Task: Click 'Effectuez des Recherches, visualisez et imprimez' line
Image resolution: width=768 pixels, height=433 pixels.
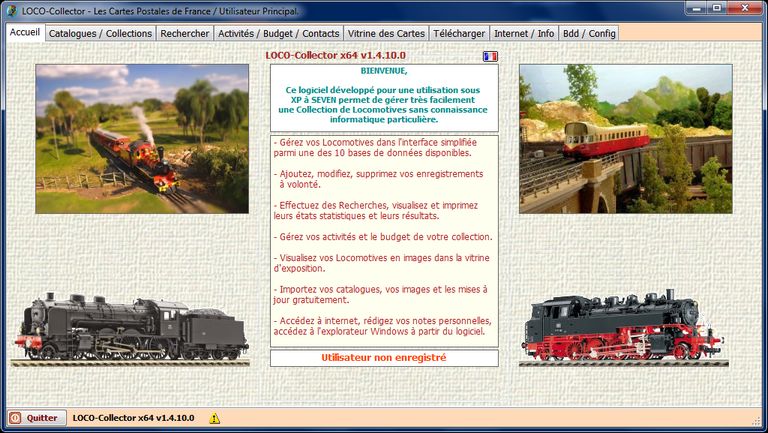Action: tap(376, 206)
